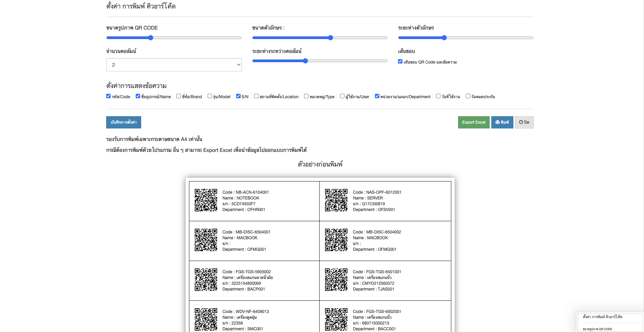Image resolution: width=644 pixels, height=332 pixels.
Task: Uncheck the S/N checkbox
Action: [x=238, y=96]
